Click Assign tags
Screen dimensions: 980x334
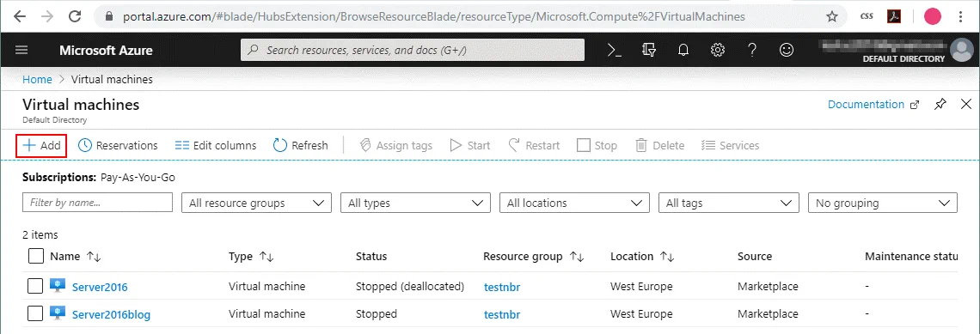click(x=396, y=145)
